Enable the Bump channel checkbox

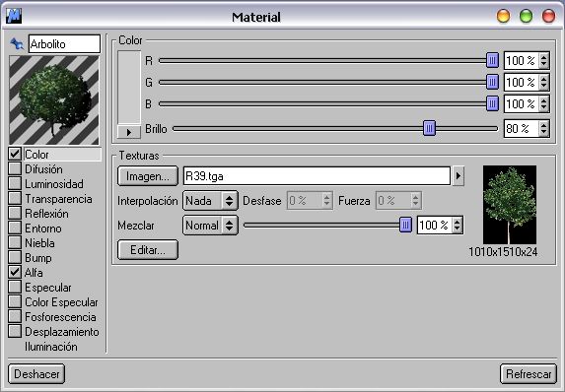click(x=15, y=257)
